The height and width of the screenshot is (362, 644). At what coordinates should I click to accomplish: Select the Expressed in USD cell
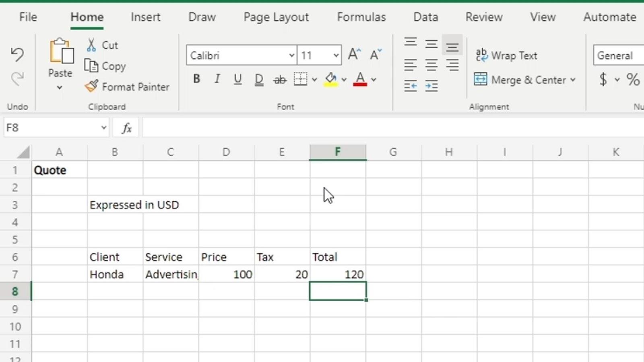tap(115, 205)
